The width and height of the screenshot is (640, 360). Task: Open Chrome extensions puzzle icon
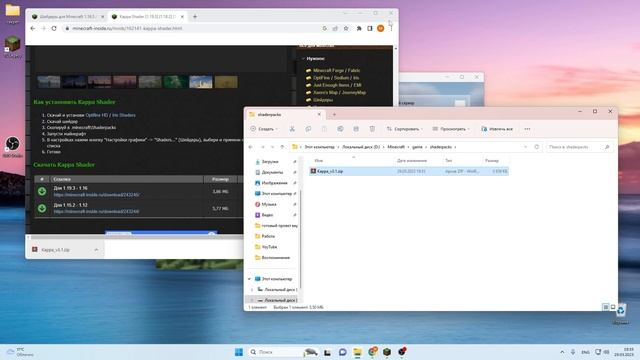click(359, 29)
